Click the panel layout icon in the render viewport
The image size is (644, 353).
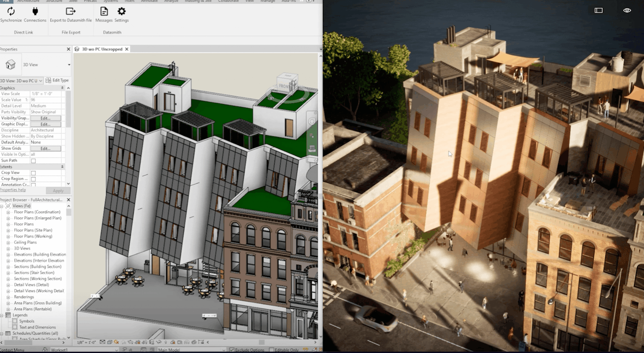pyautogui.click(x=598, y=10)
